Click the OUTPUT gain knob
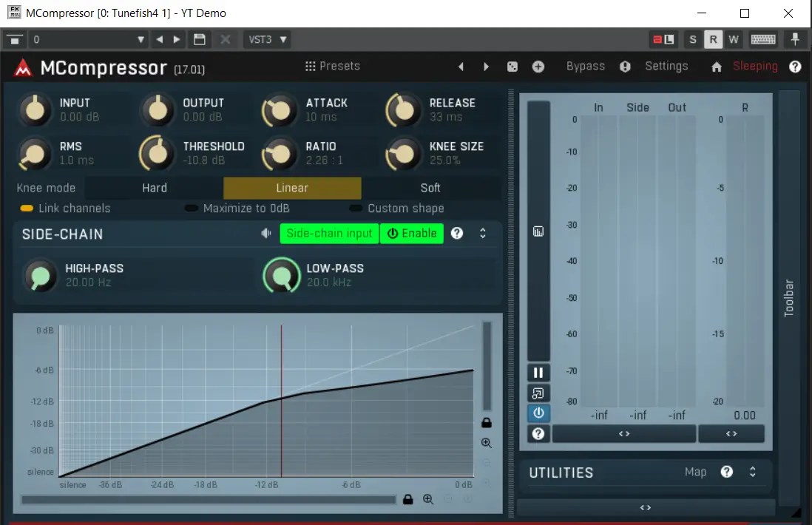Image resolution: width=812 pixels, height=525 pixels. [158, 109]
